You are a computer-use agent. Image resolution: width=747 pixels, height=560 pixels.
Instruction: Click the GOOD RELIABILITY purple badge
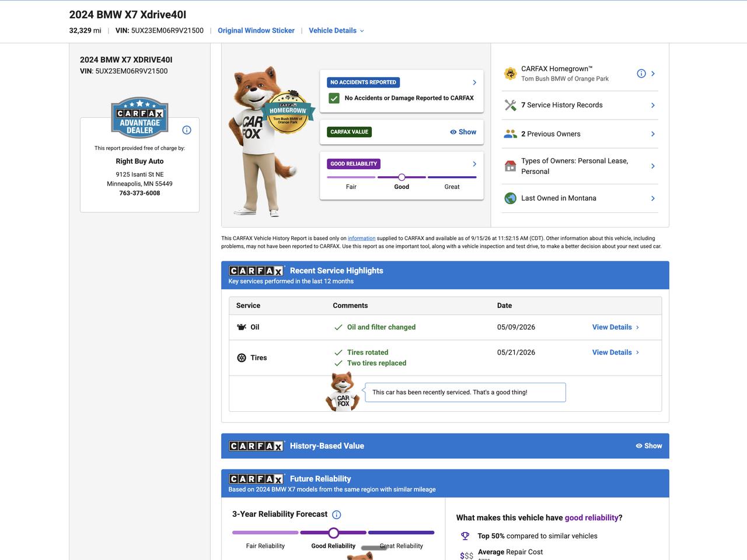tap(354, 164)
